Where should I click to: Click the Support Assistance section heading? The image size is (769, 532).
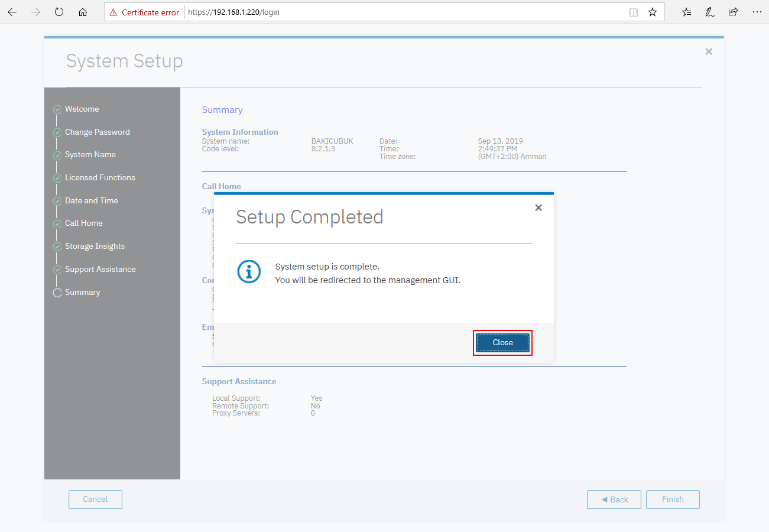click(x=239, y=382)
